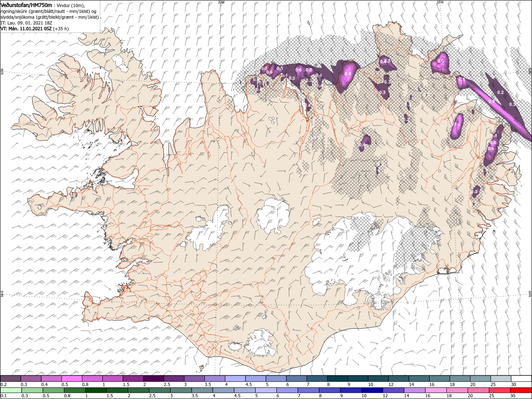Click the '0.2' value label in the offshore northeast band
Viewport: 532px width, 399px height.
[x=500, y=92]
